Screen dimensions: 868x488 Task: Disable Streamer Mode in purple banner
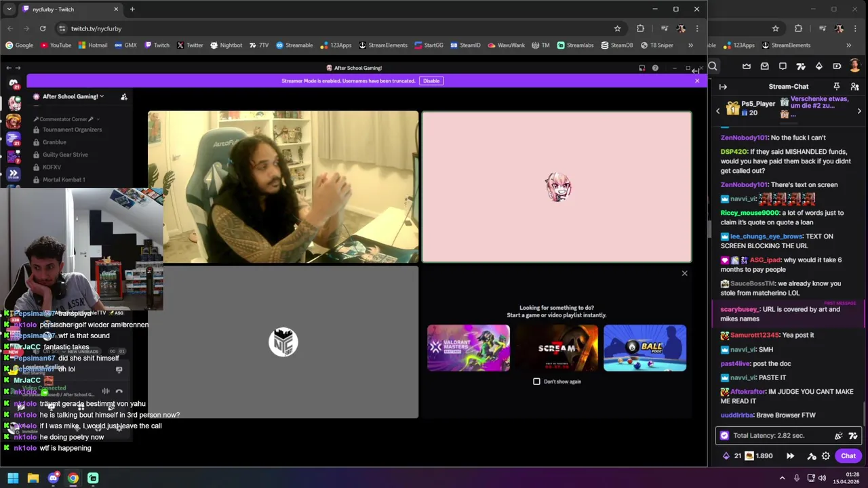pos(431,81)
